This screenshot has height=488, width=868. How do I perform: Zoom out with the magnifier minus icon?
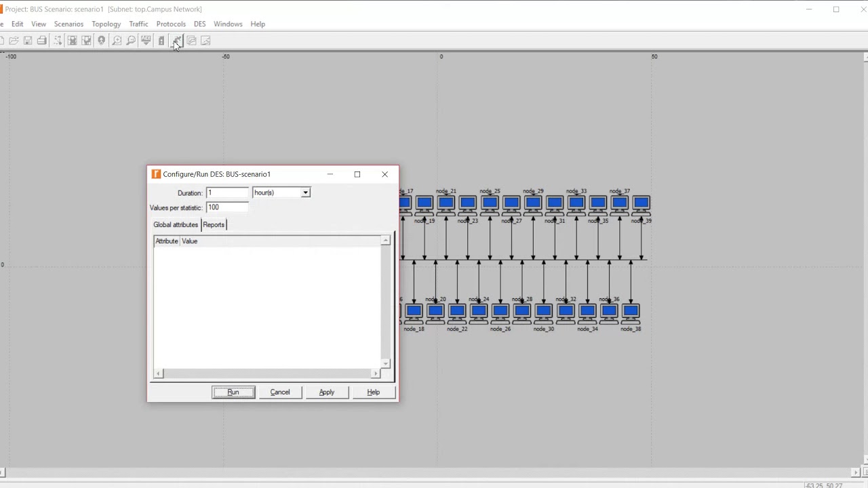[131, 41]
